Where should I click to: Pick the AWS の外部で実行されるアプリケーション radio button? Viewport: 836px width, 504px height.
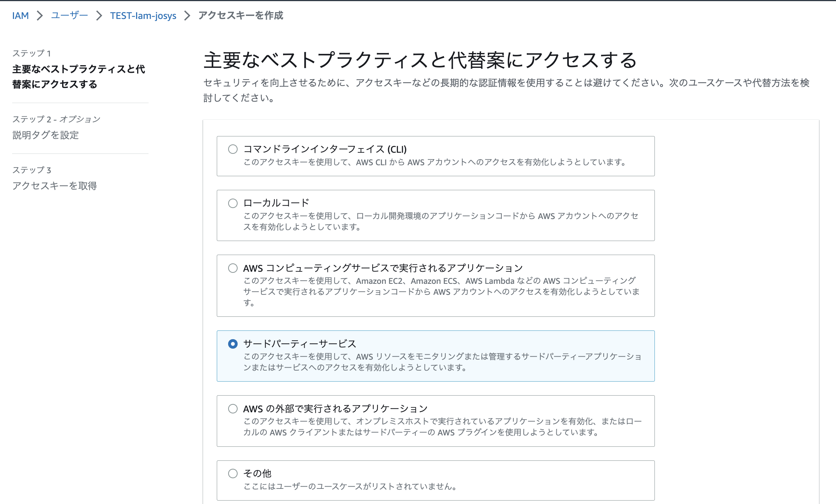click(x=233, y=409)
